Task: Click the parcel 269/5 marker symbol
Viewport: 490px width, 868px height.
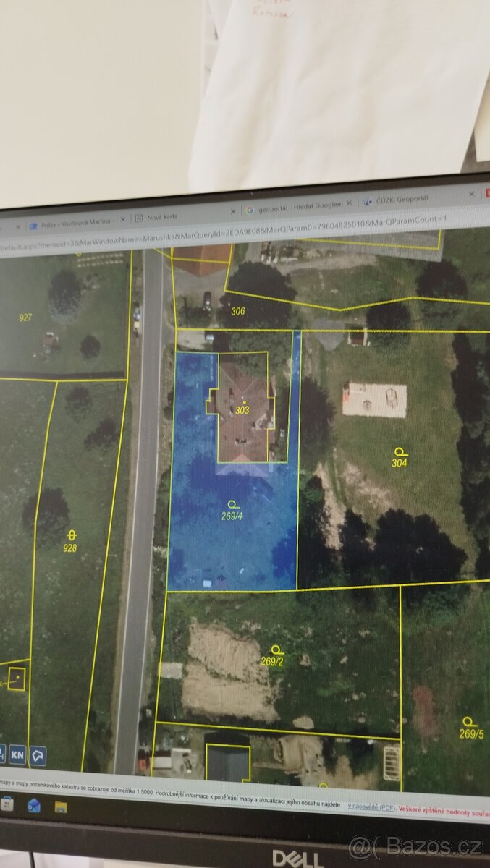Action: click(469, 722)
